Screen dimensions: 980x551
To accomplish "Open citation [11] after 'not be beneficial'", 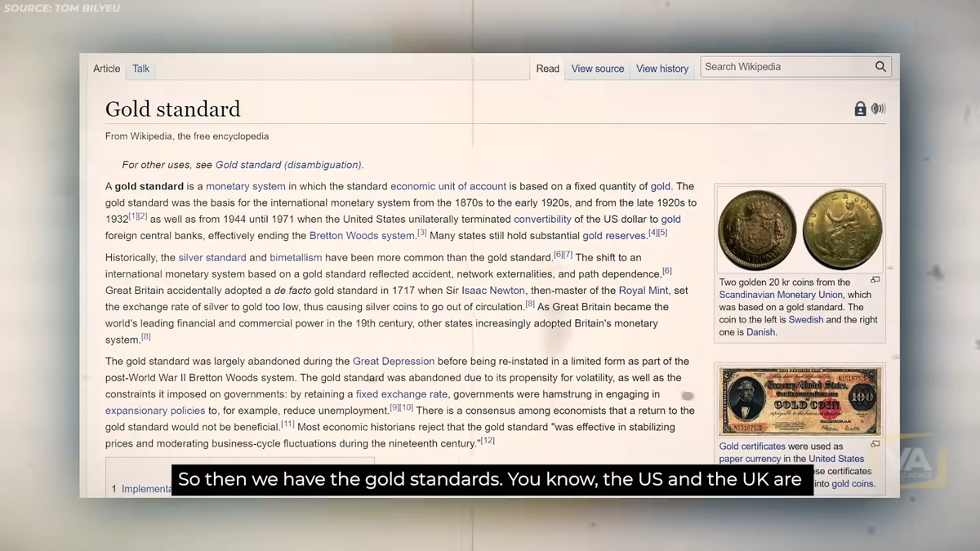I will (287, 424).
